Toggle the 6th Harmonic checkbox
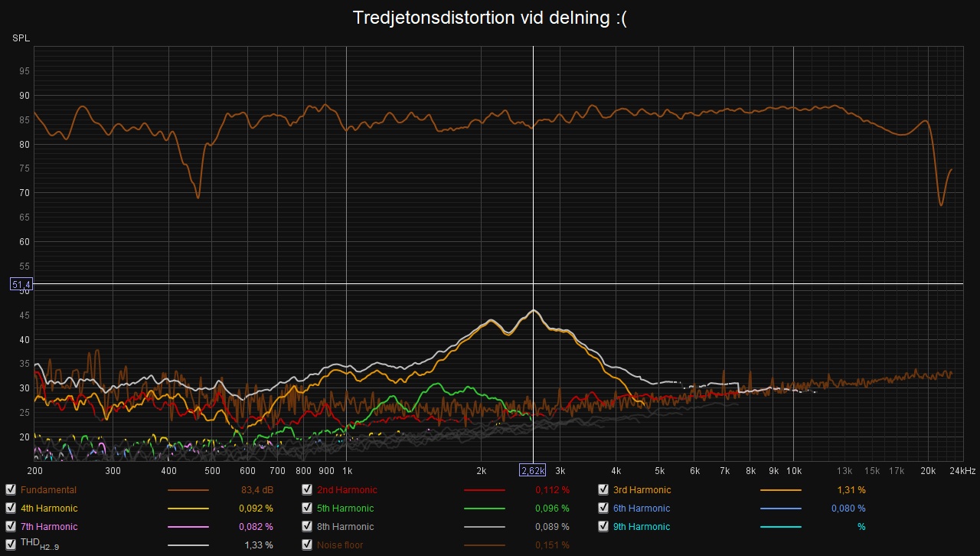The width and height of the screenshot is (980, 556). pos(603,509)
